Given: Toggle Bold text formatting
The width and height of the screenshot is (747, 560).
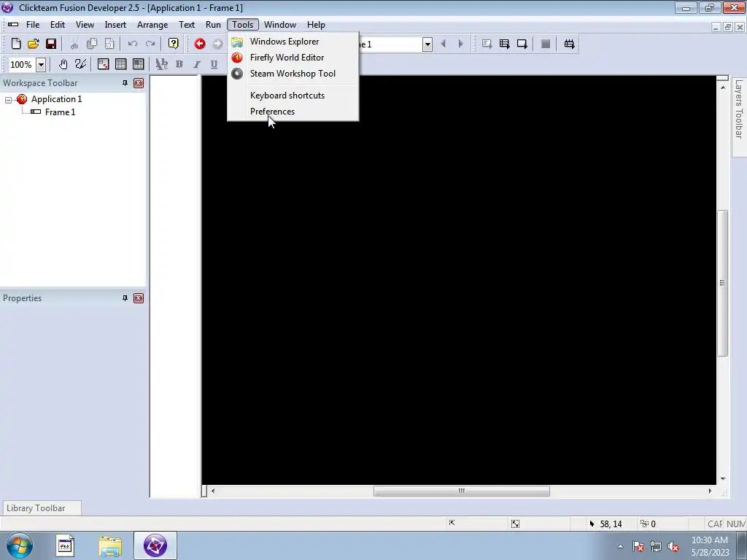Looking at the screenshot, I should (x=179, y=64).
